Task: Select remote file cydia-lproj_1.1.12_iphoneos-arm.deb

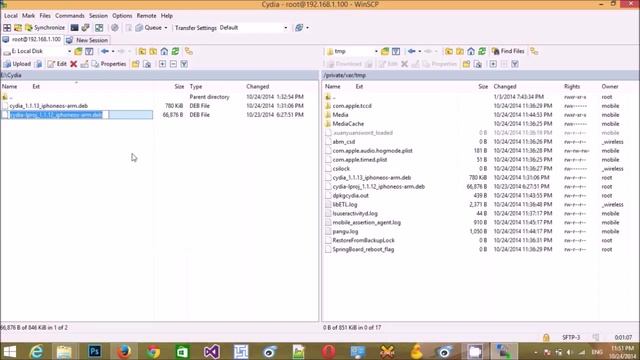Action: [x=378, y=187]
